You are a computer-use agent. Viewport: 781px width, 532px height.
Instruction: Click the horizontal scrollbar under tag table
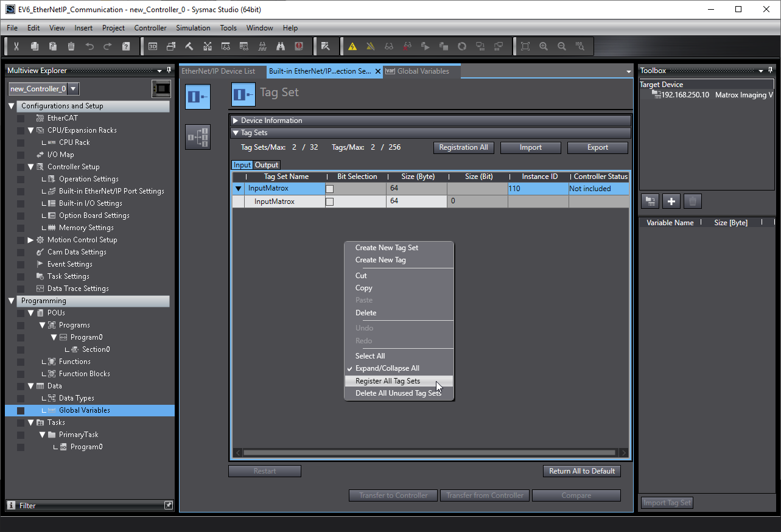click(x=429, y=453)
